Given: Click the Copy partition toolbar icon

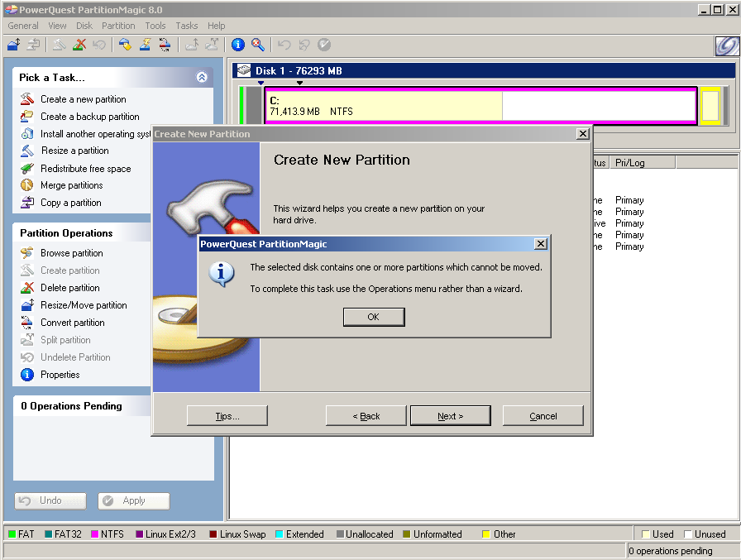Looking at the screenshot, I should [x=33, y=45].
